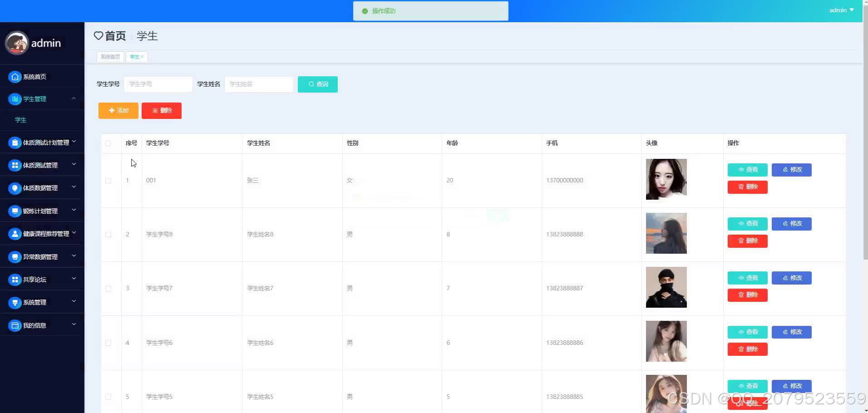
Task: Expand the 异常数据管理 chevron
Action: tap(74, 256)
